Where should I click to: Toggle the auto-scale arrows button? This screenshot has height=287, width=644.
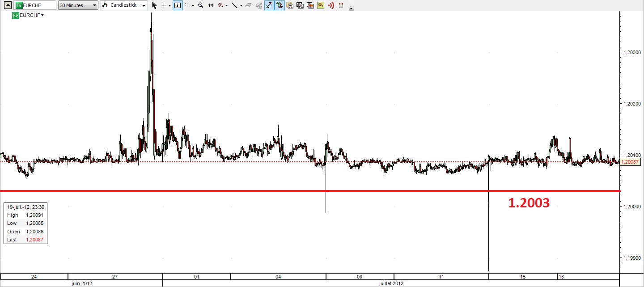coord(269,5)
